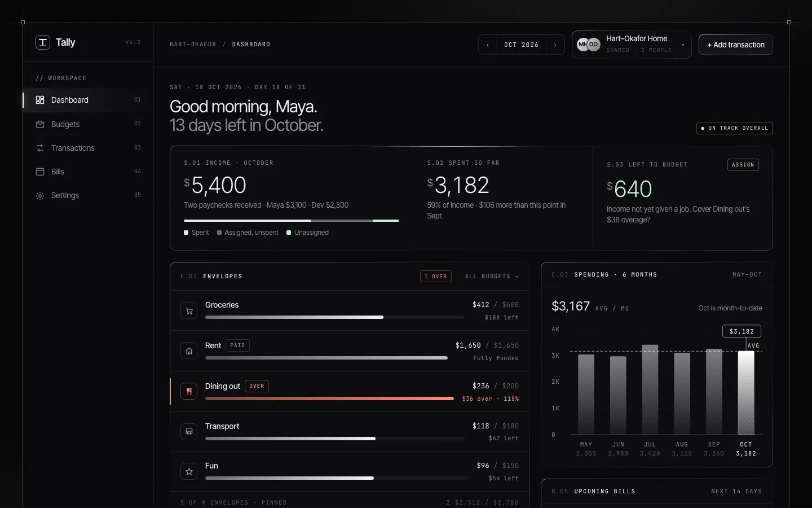Click the SEP bar in spending chart
The height and width of the screenshot is (508, 812).
click(714, 392)
